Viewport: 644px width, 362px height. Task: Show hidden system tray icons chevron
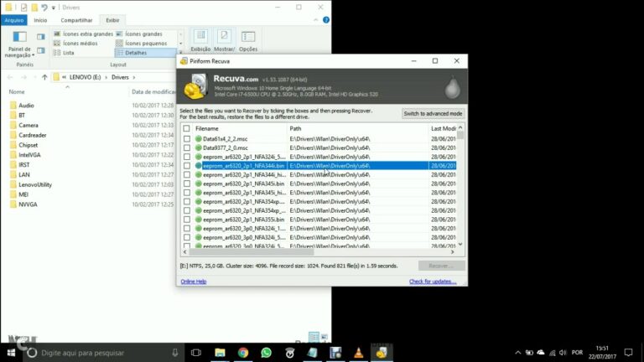[518, 353]
